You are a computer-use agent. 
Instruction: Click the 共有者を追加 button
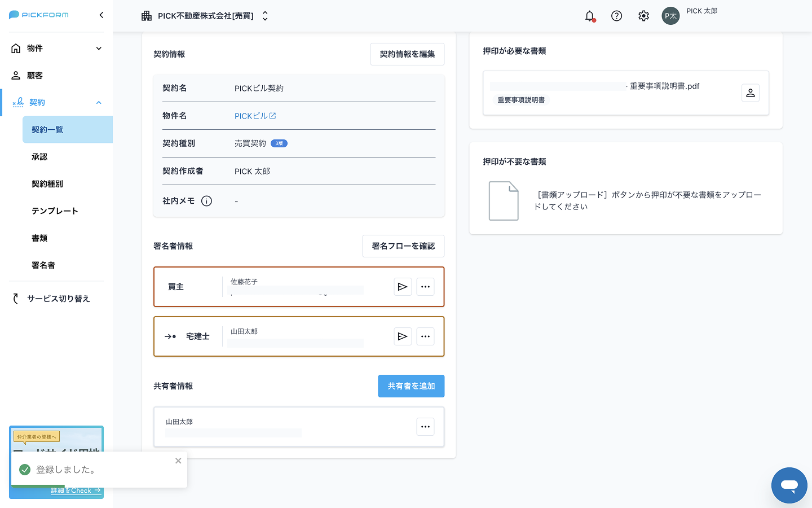(411, 386)
